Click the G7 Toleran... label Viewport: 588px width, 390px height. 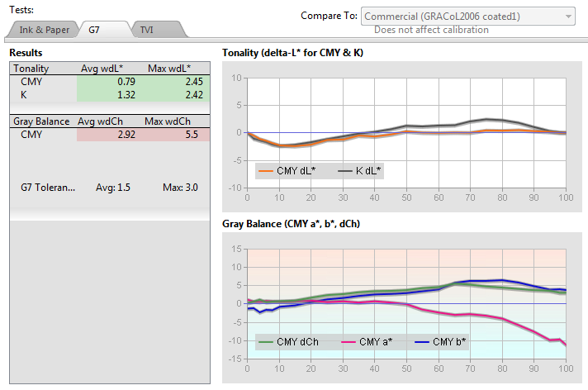pos(48,188)
